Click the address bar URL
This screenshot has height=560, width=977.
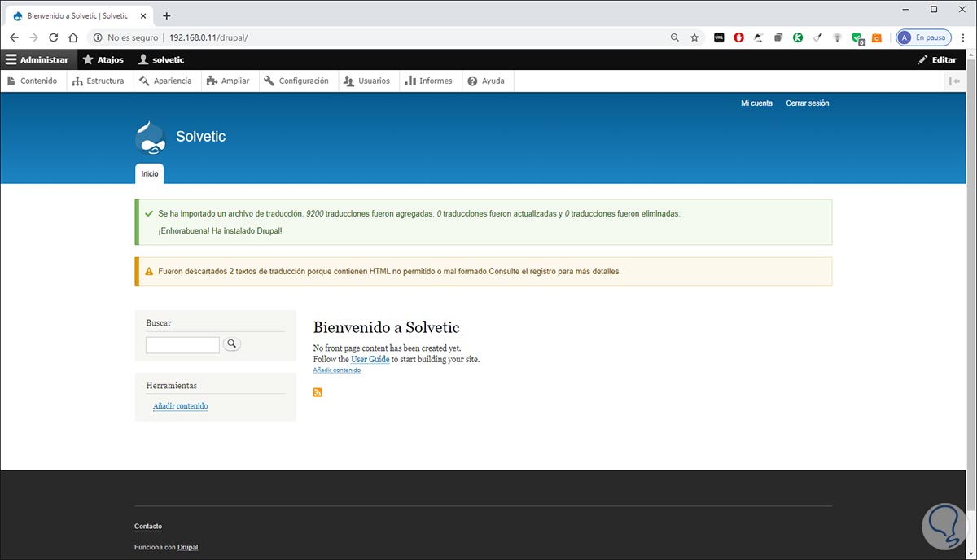[208, 37]
